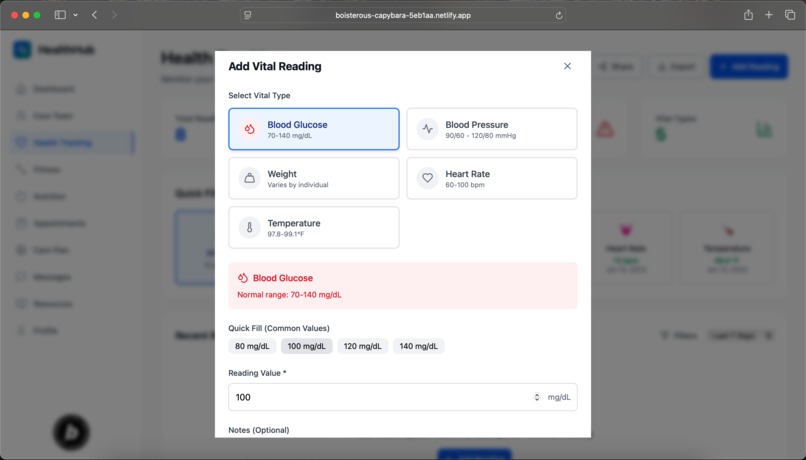Screen dimensions: 806x460
Task: Select the Temperature vital type card
Action: pyautogui.click(x=314, y=227)
